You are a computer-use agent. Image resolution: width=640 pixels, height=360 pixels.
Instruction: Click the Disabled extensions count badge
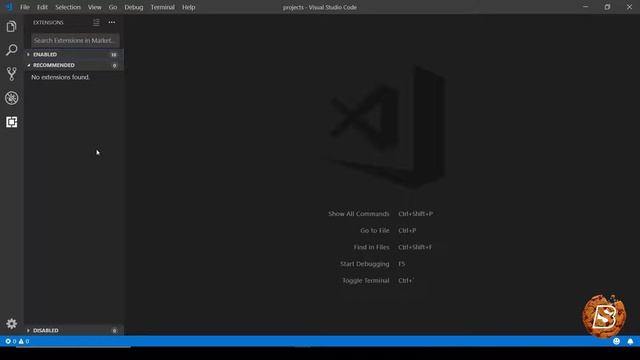pyautogui.click(x=114, y=331)
